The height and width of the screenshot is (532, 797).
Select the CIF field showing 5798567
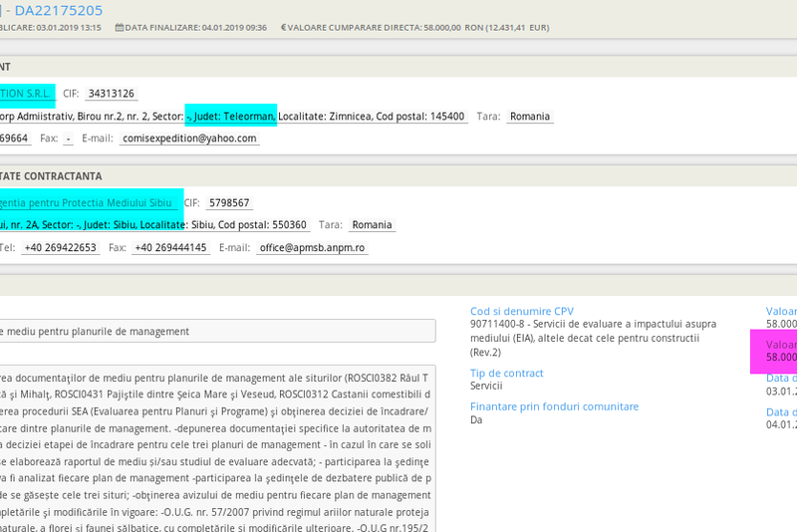point(229,203)
